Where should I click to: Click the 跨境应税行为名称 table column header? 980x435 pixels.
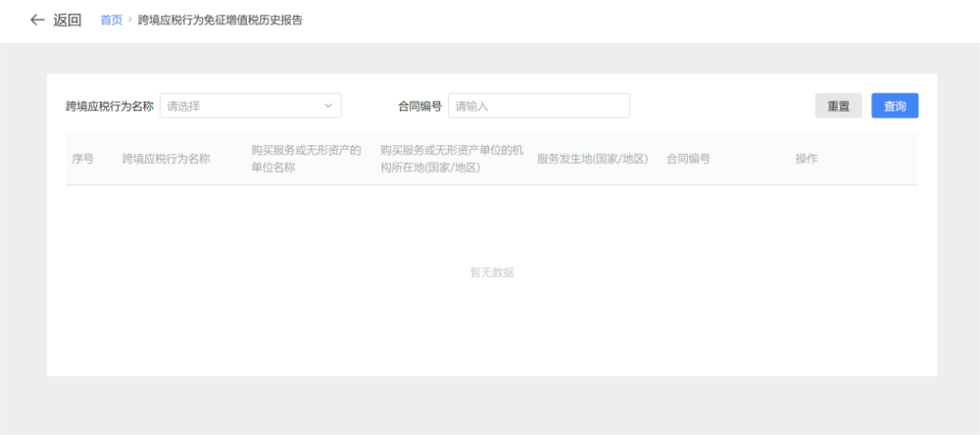point(166,159)
